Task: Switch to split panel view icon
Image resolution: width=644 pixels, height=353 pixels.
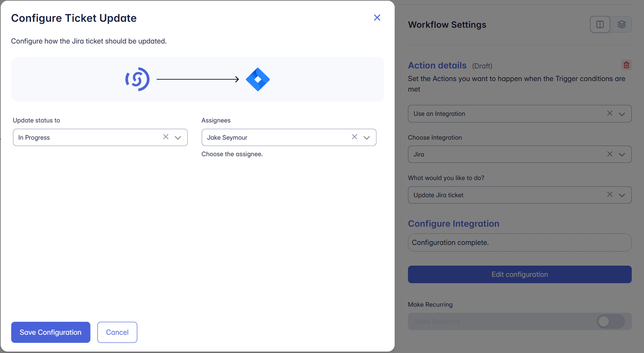Action: coord(600,25)
